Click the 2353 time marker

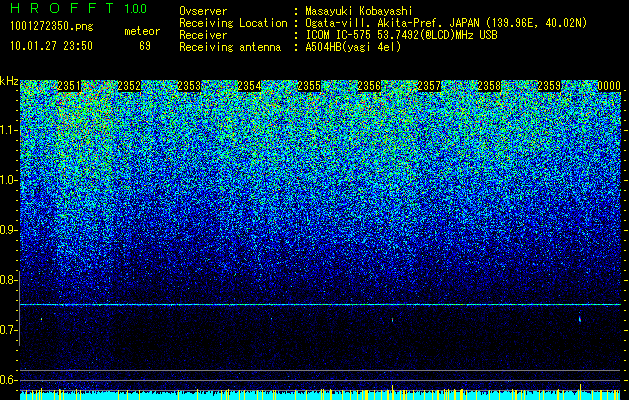tap(189, 86)
